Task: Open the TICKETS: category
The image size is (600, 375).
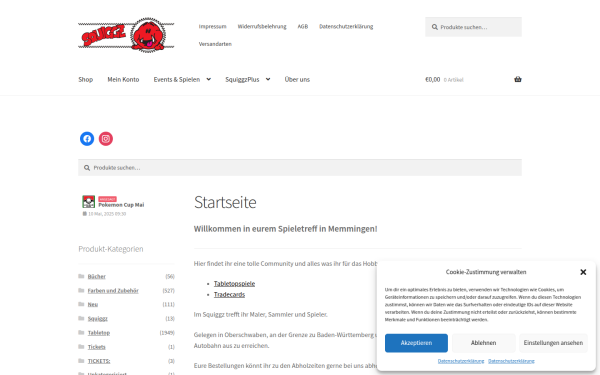Action: (99, 361)
